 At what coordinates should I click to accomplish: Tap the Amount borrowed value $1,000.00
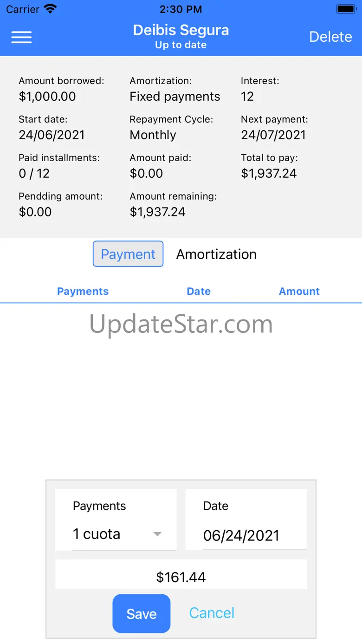[x=47, y=96]
